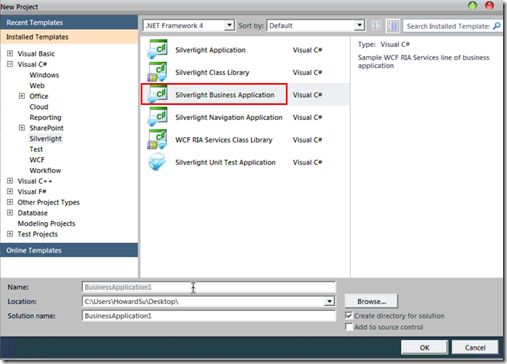Expand the Other Project Types node

[x=10, y=202]
